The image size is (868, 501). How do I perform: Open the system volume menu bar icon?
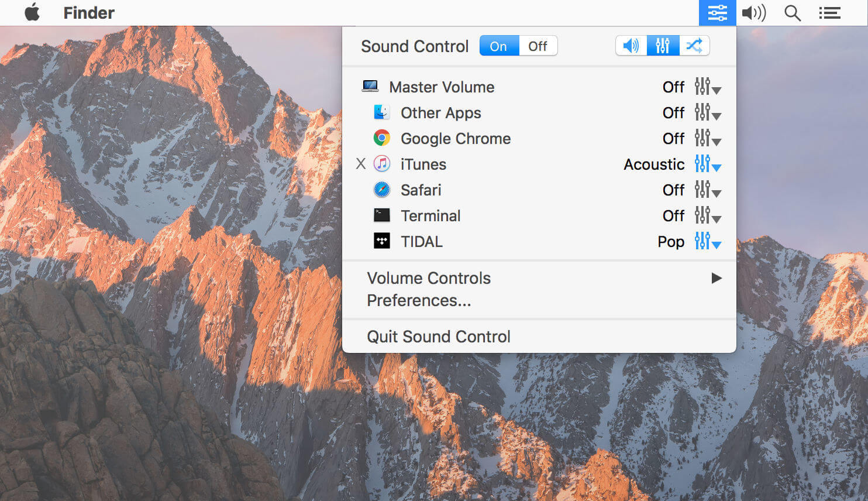754,13
